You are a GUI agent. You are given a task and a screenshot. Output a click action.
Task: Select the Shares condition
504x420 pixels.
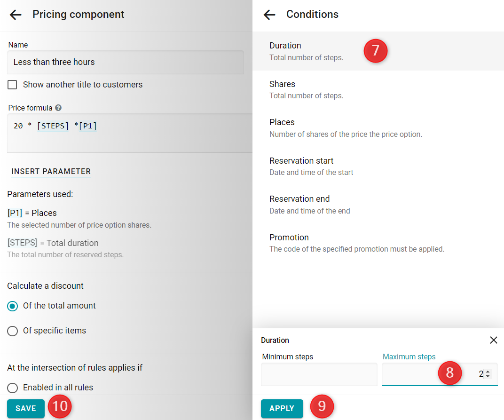tap(378, 90)
